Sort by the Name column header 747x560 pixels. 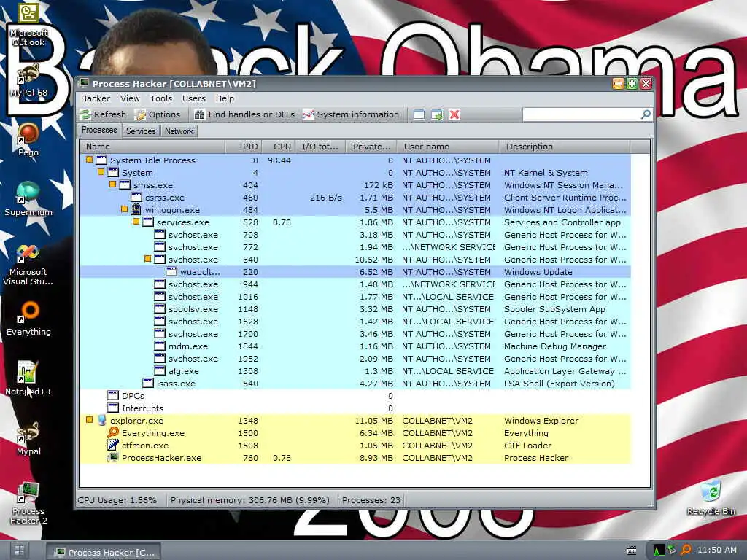(x=152, y=147)
